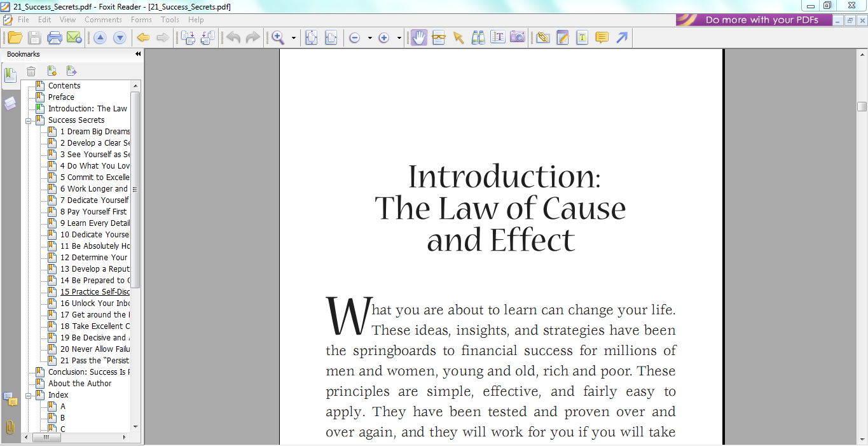Choose the arrow Select Annotation tool
Screen dimensions: 868x446
[x=458, y=38]
